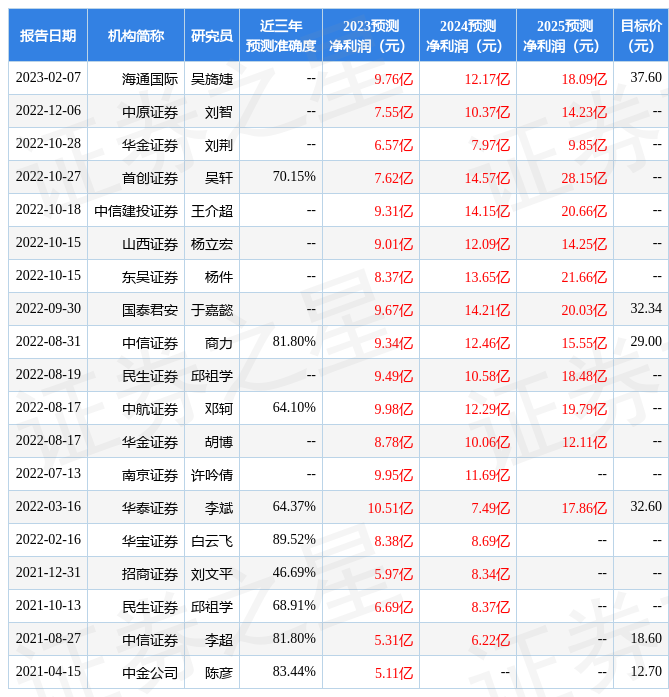Select researcher 商力

(x=219, y=343)
